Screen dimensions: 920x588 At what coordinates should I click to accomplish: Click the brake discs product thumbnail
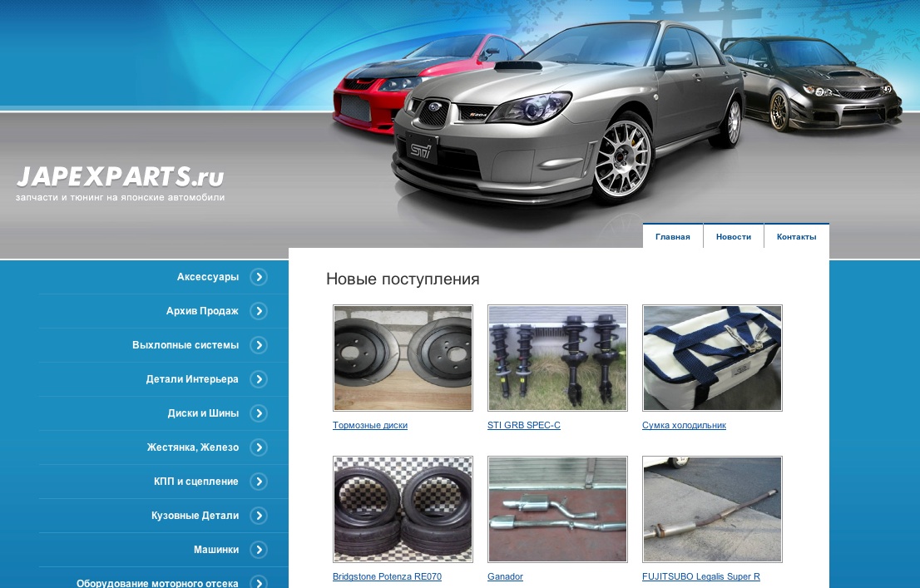pos(403,358)
